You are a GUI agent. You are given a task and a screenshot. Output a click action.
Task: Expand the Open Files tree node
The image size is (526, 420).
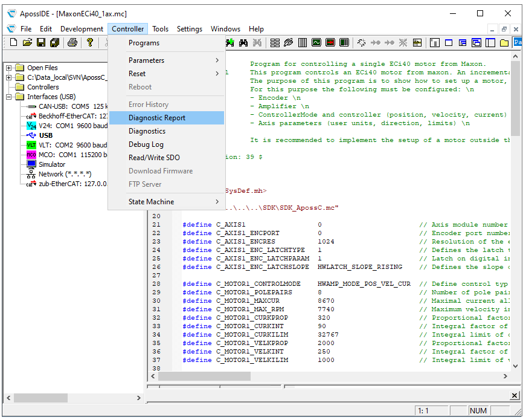[x=8, y=68]
